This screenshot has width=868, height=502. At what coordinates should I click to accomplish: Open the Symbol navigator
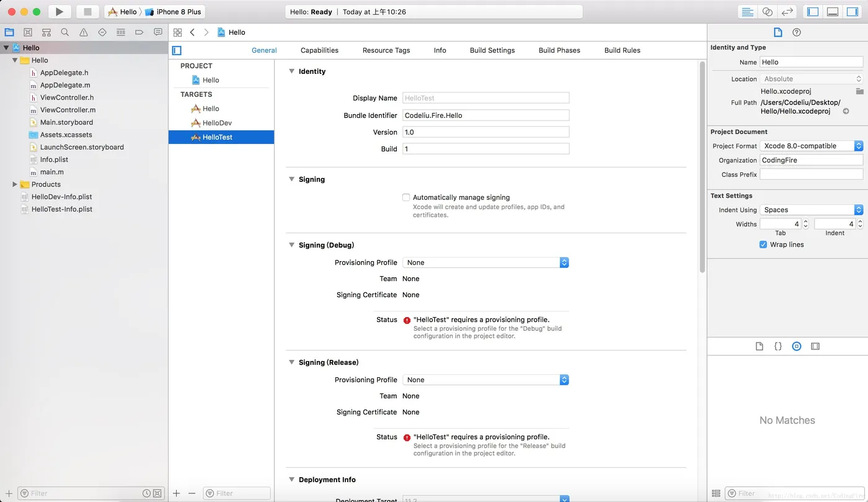point(46,32)
